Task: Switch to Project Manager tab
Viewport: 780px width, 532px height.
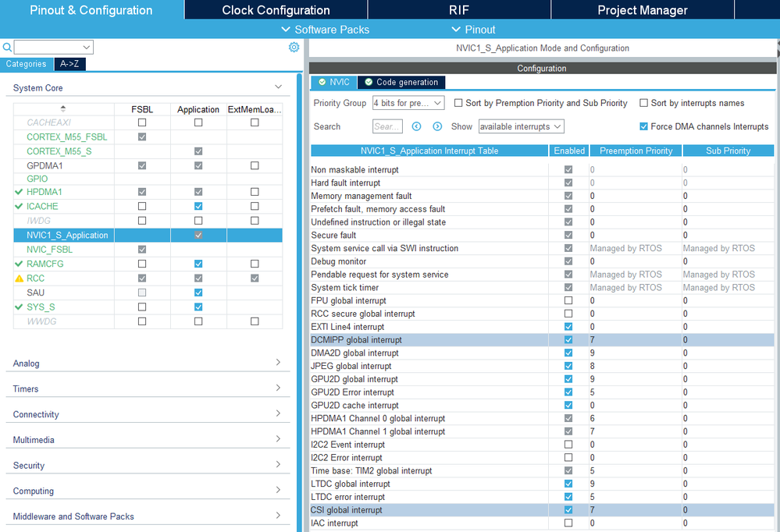Action: tap(643, 10)
